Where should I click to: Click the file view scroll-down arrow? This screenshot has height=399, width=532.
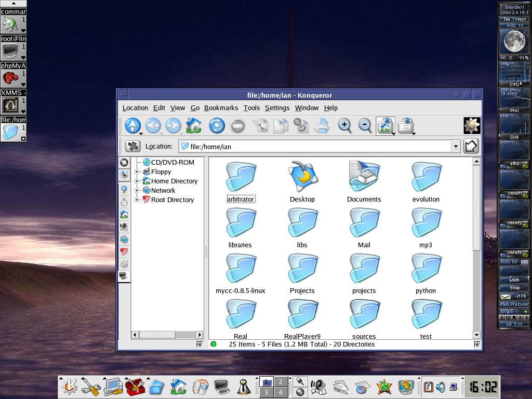tap(477, 335)
